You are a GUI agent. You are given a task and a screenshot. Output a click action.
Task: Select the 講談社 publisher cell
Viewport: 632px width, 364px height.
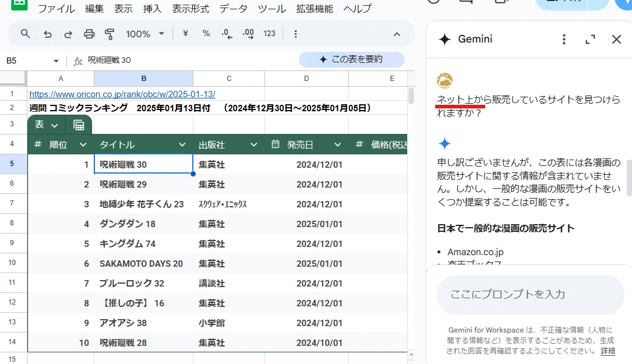pos(229,284)
